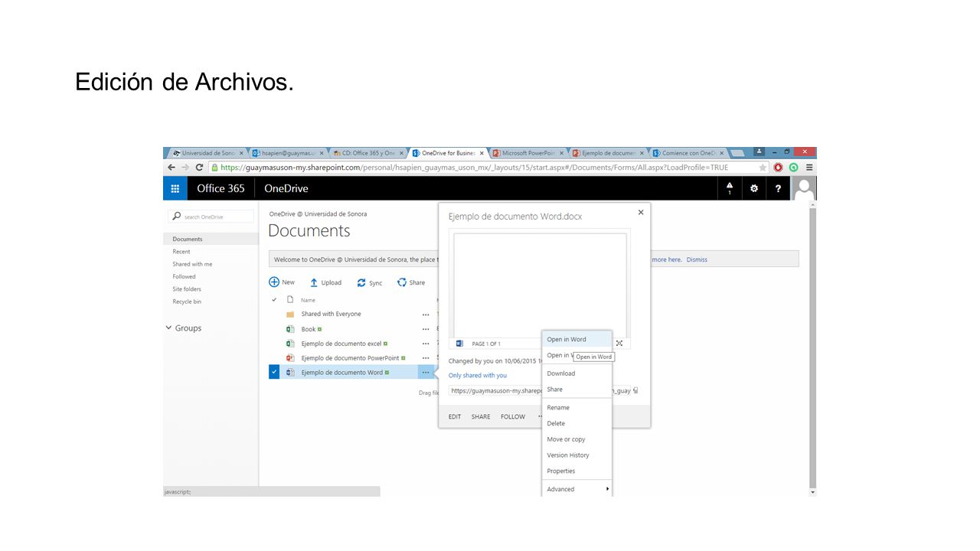The image size is (980, 551).
Task: Choose Open in Word from context menu
Action: [x=577, y=339]
